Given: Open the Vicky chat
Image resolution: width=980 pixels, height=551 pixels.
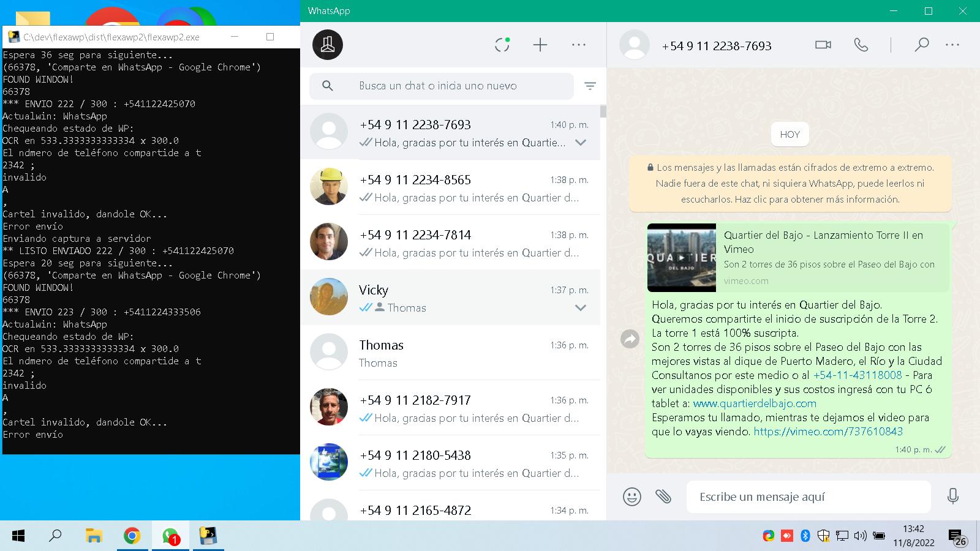Looking at the screenshot, I should [450, 298].
